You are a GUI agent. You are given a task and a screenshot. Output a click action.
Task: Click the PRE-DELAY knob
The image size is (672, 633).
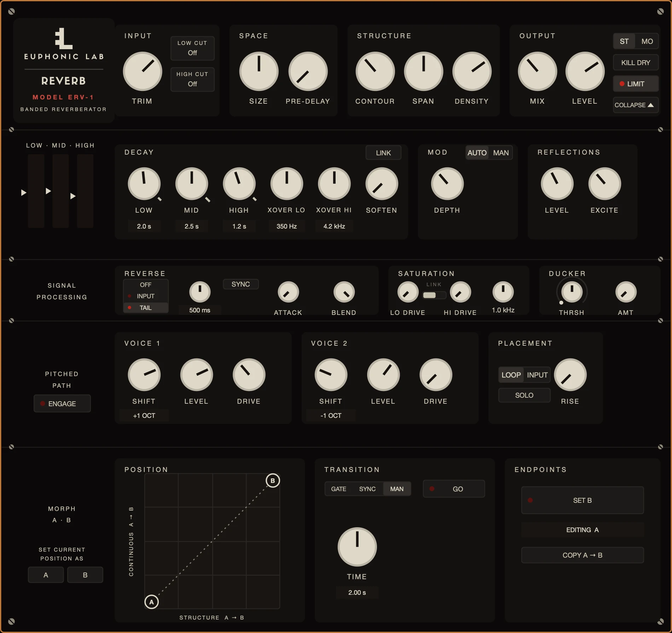308,71
